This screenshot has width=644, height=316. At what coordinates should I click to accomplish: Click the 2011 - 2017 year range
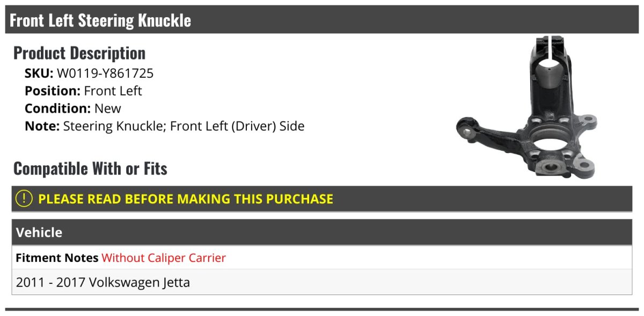50,282
